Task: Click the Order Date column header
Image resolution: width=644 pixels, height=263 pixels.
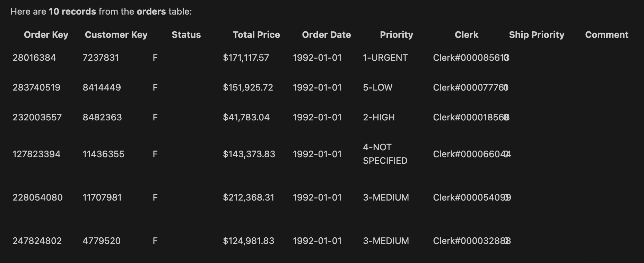Action: (326, 35)
